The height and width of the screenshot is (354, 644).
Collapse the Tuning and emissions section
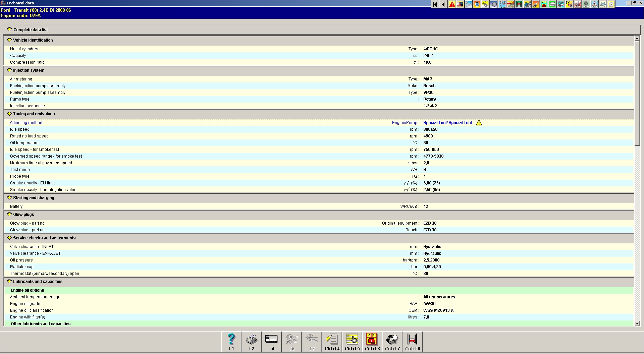9,114
